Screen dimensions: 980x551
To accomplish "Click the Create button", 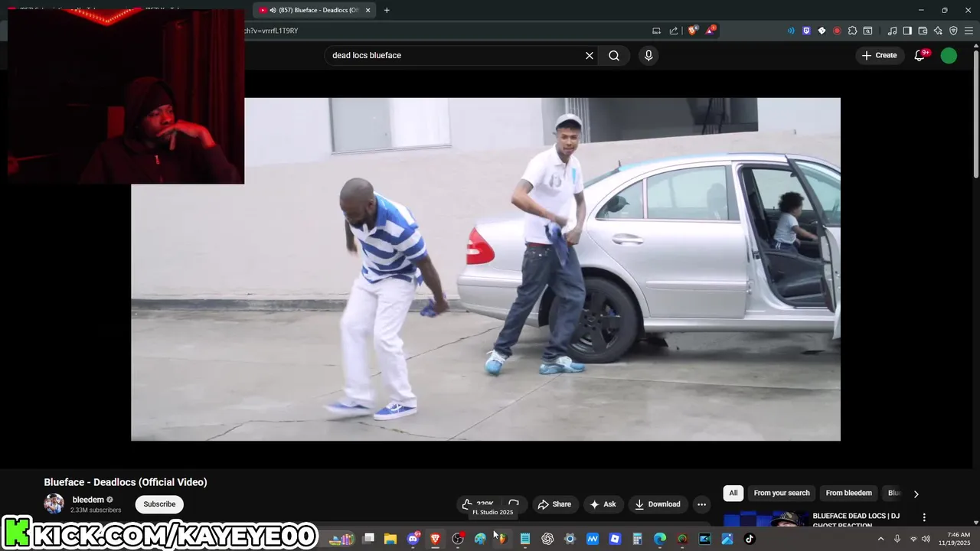I will pyautogui.click(x=879, y=55).
